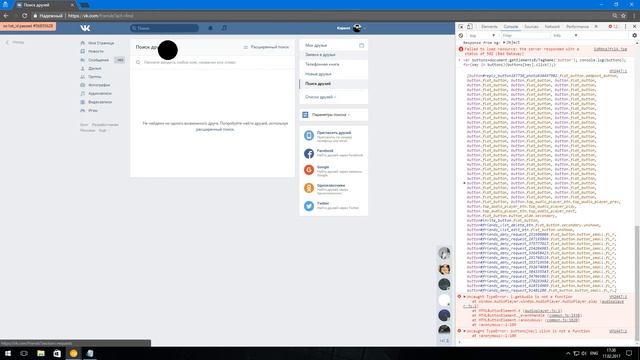Expand the getAudio TypeError stack trace

(x=464, y=297)
